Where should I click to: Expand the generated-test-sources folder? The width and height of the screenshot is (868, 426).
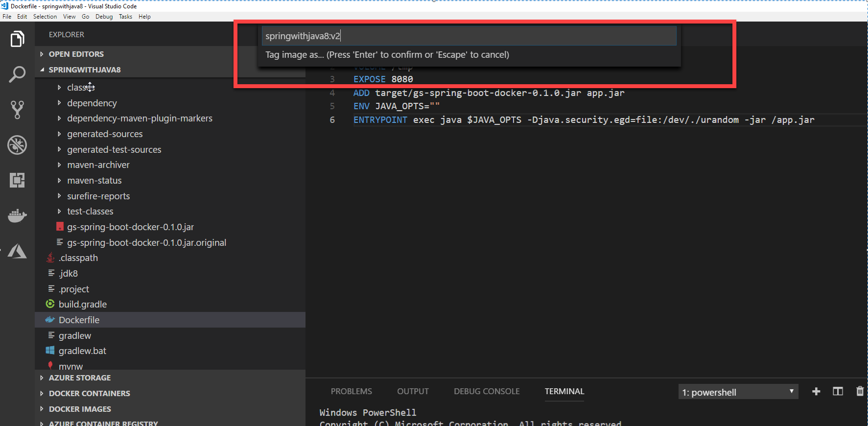coord(59,149)
